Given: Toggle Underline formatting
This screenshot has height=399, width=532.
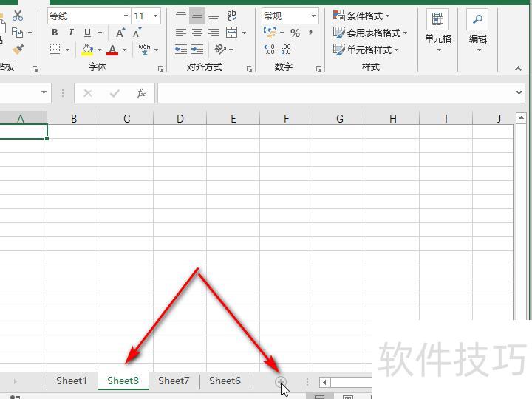Looking at the screenshot, I should point(87,33).
